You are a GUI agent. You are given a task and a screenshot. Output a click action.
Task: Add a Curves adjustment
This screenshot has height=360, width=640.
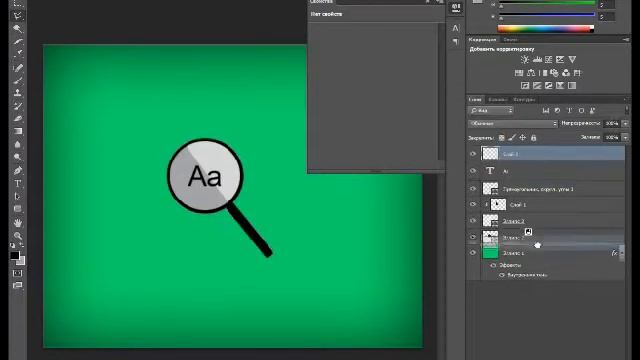(549, 60)
